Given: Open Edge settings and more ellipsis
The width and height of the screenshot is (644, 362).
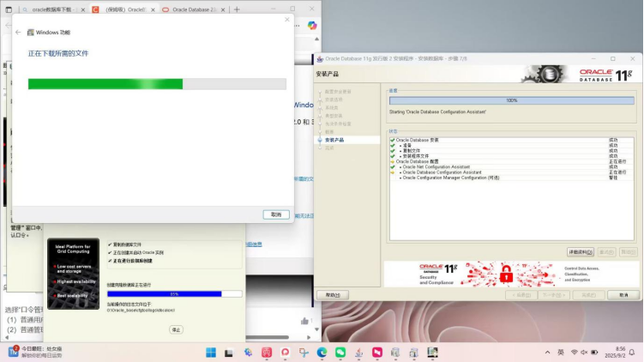Looking at the screenshot, I should (298, 26).
